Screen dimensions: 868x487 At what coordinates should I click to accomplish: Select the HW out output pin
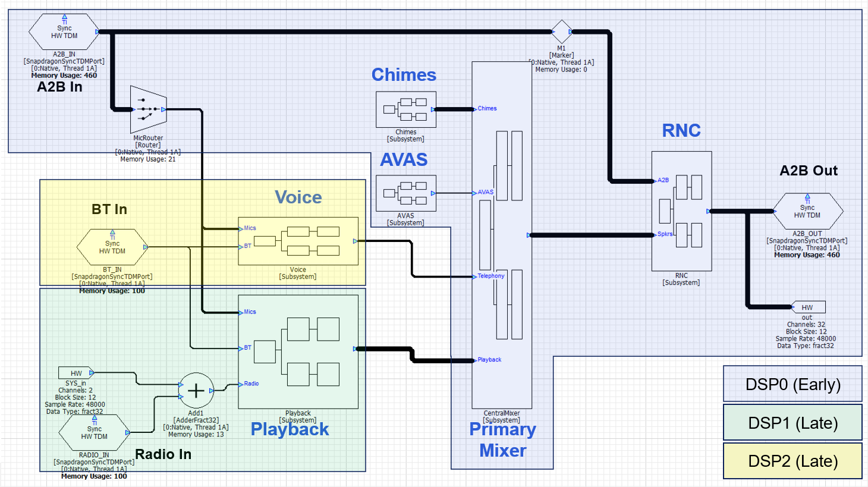pos(808,307)
